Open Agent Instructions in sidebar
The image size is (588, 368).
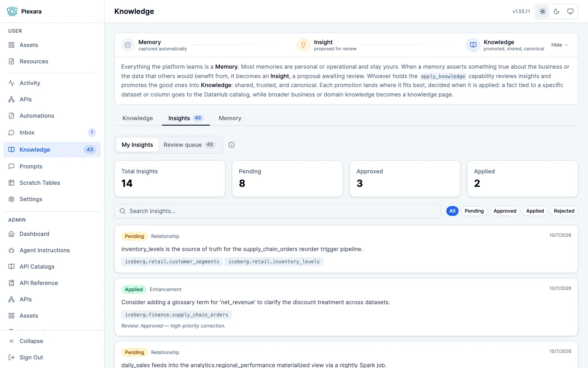[52, 250]
